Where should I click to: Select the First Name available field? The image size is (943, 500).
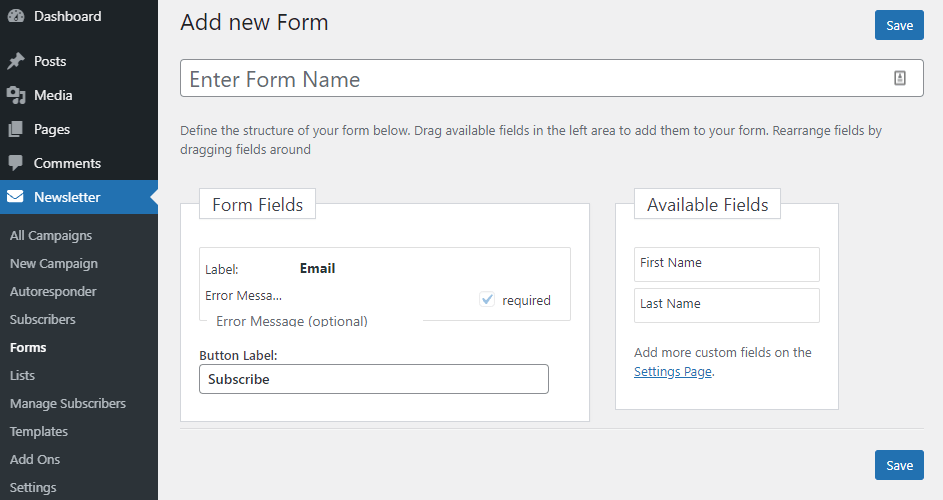(x=726, y=264)
